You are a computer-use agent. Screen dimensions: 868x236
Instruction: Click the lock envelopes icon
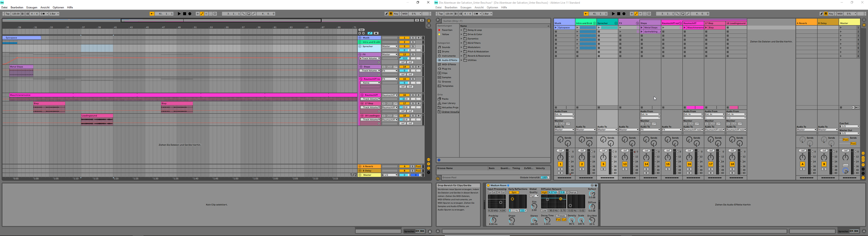coord(376,33)
